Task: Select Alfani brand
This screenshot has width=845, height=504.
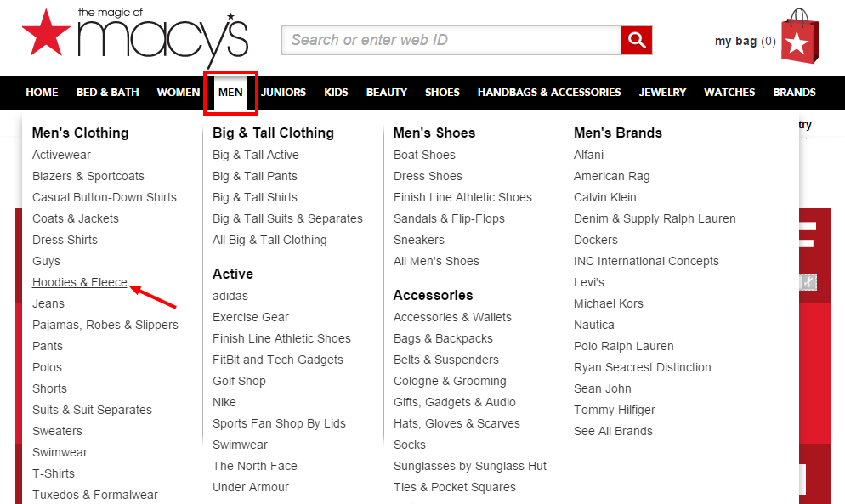Action: point(588,155)
